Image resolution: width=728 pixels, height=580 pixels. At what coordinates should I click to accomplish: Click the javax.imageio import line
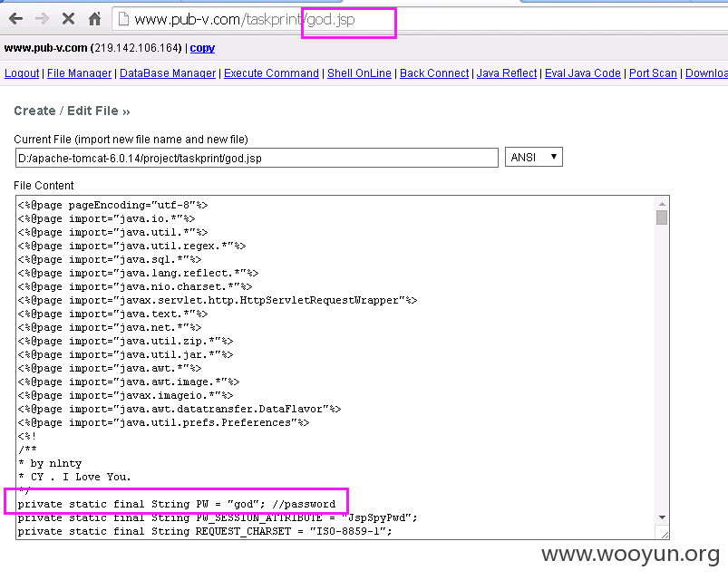coord(125,395)
